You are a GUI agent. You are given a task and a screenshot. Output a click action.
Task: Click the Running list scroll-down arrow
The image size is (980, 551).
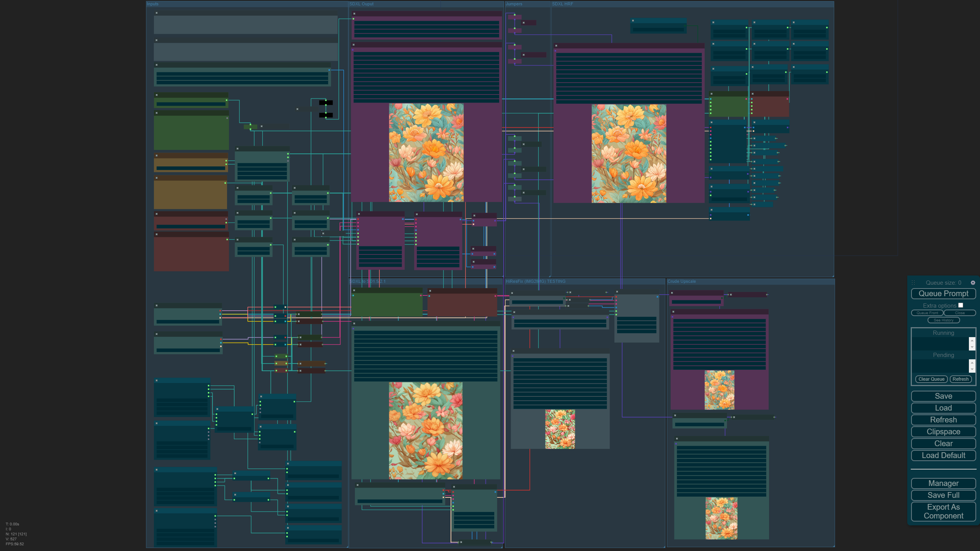coord(972,347)
